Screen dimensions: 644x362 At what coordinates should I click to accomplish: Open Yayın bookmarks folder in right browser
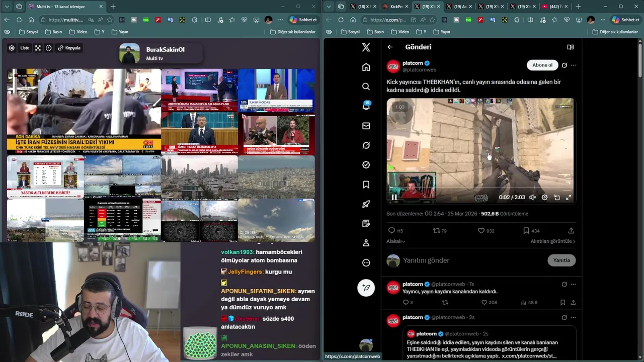pos(441,32)
